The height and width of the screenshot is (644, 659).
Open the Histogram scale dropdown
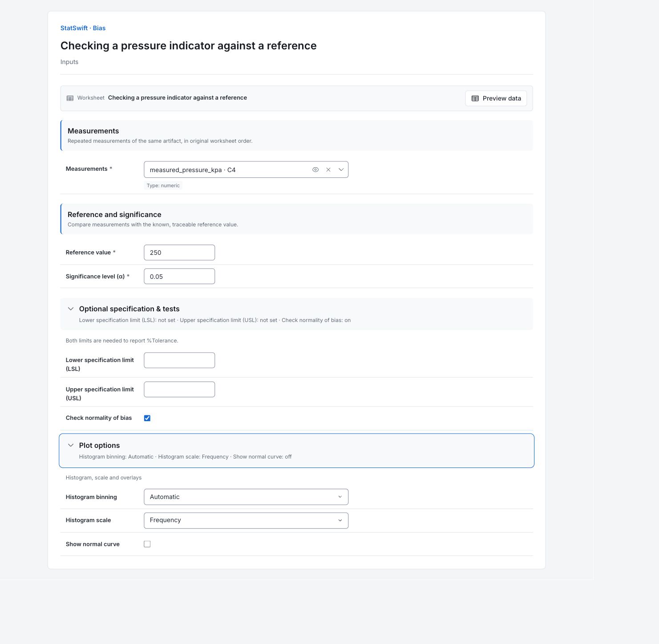(246, 520)
